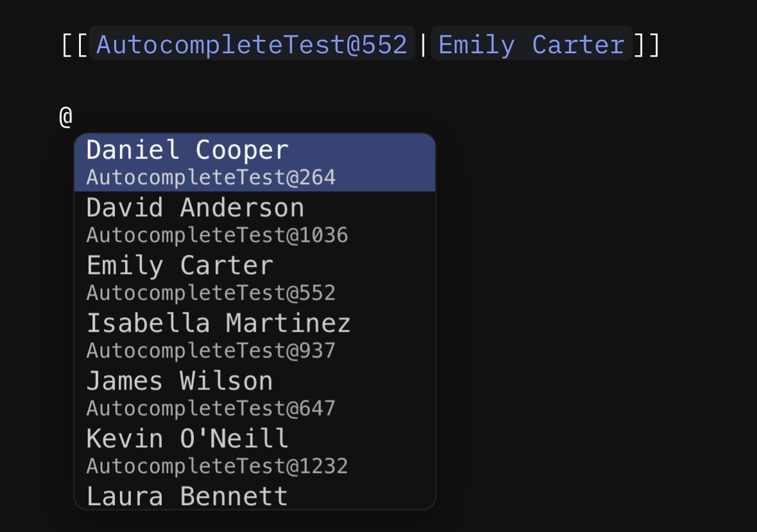
Task: Select the Kevin O'Neill autocomplete entry
Action: (x=187, y=439)
